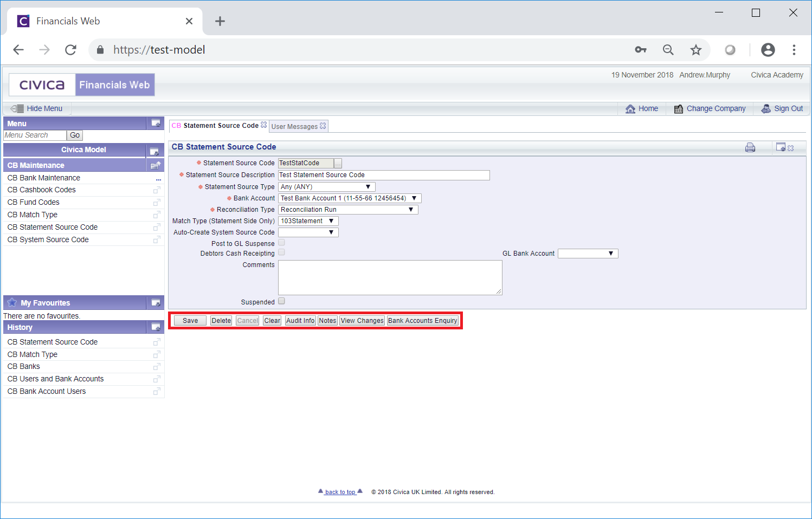The image size is (812, 519).
Task: Open form in new window icon
Action: [781, 147]
